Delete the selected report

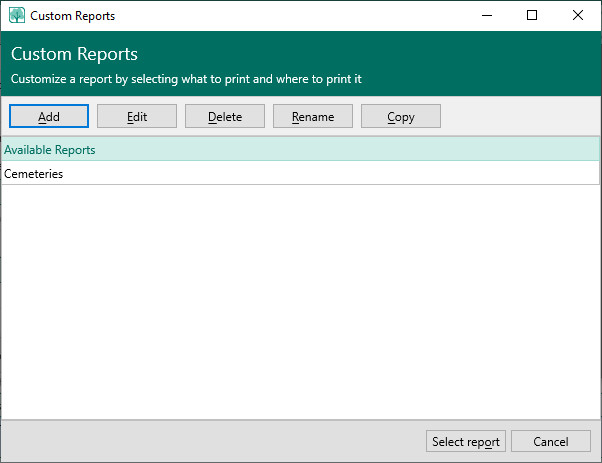point(225,116)
